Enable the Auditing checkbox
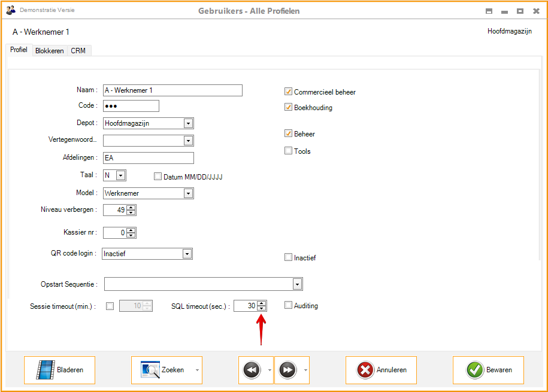Viewport: 548px width, 392px height. click(x=288, y=305)
